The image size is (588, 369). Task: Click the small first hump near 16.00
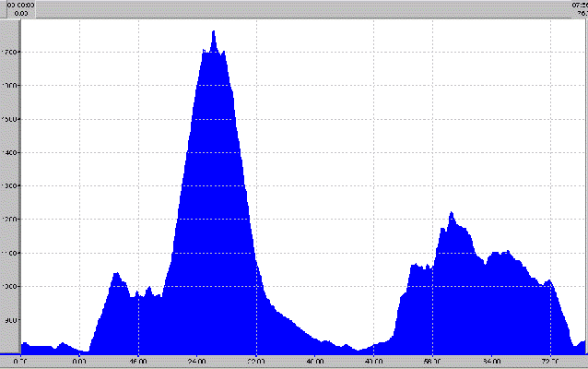pos(116,275)
